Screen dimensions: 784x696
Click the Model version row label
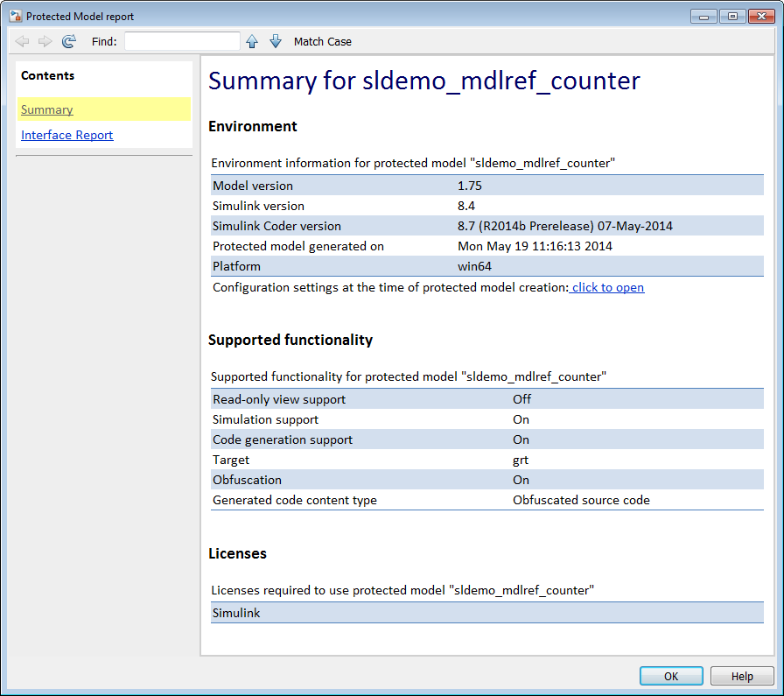(253, 186)
